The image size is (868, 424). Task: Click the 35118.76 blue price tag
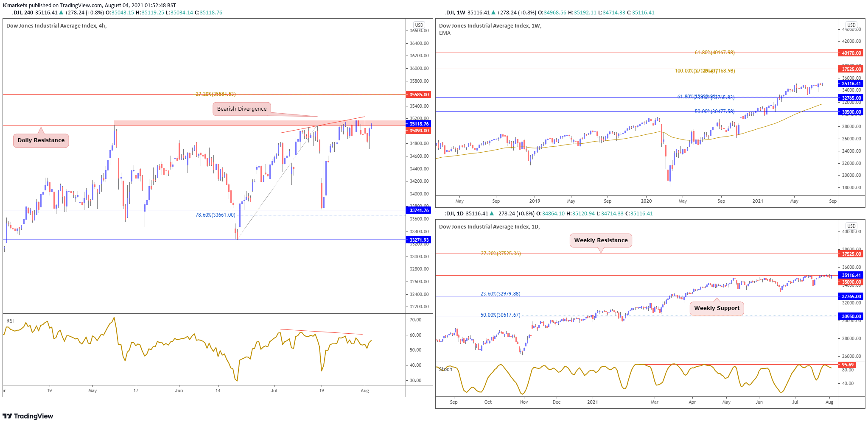coord(419,124)
